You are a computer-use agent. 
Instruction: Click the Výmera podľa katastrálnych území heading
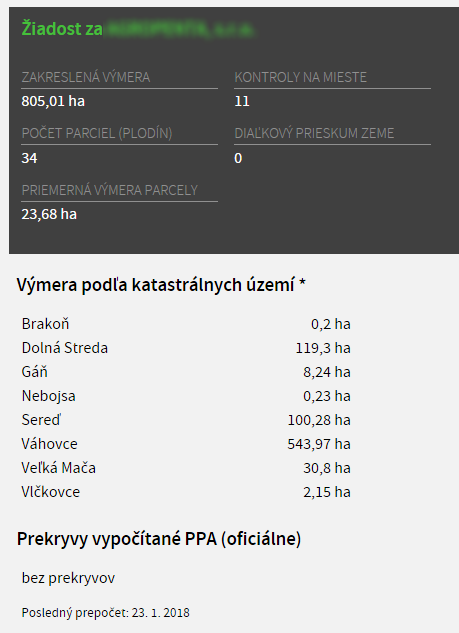click(x=161, y=285)
